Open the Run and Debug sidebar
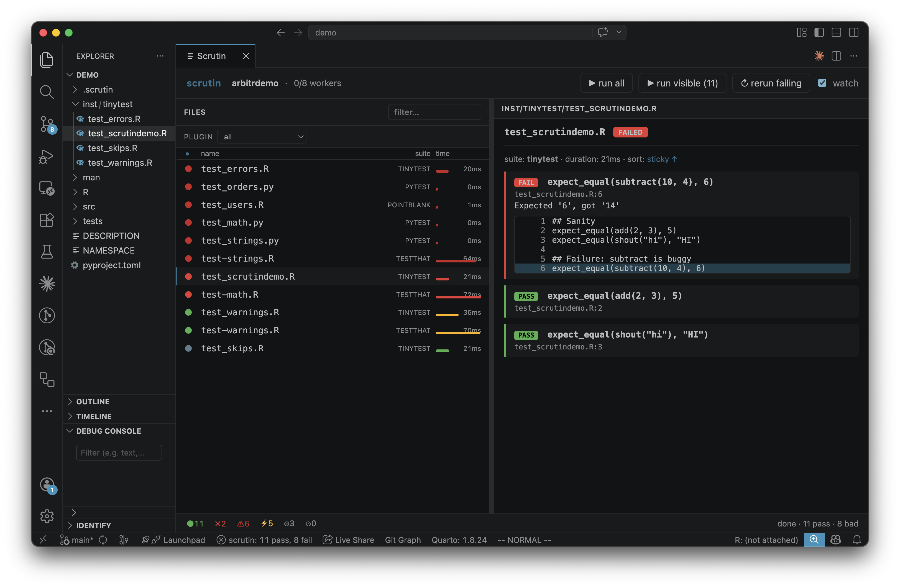The image size is (900, 588). (x=47, y=156)
